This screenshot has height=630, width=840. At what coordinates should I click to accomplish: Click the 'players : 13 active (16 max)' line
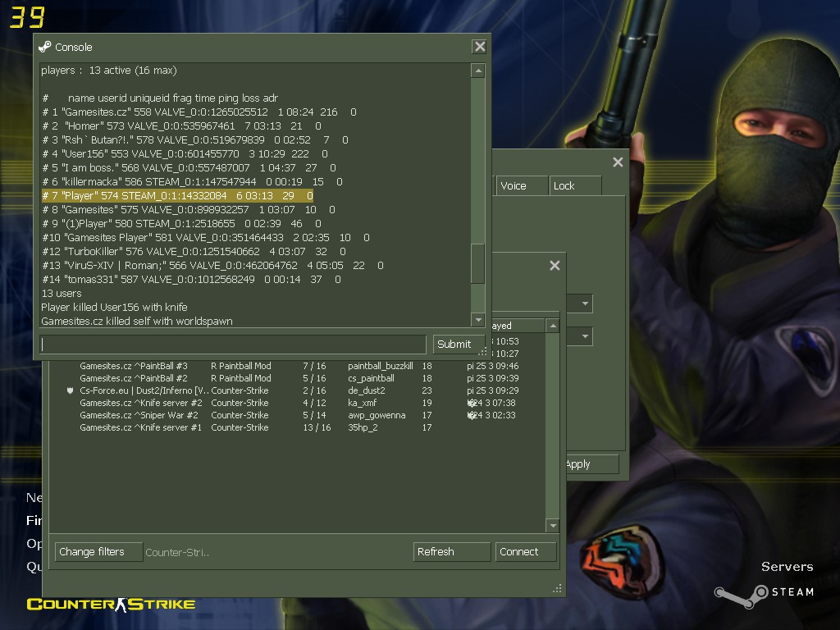pyautogui.click(x=109, y=71)
